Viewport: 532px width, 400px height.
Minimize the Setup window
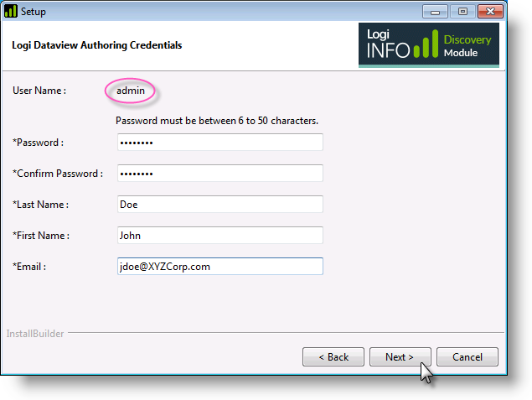[435, 12]
